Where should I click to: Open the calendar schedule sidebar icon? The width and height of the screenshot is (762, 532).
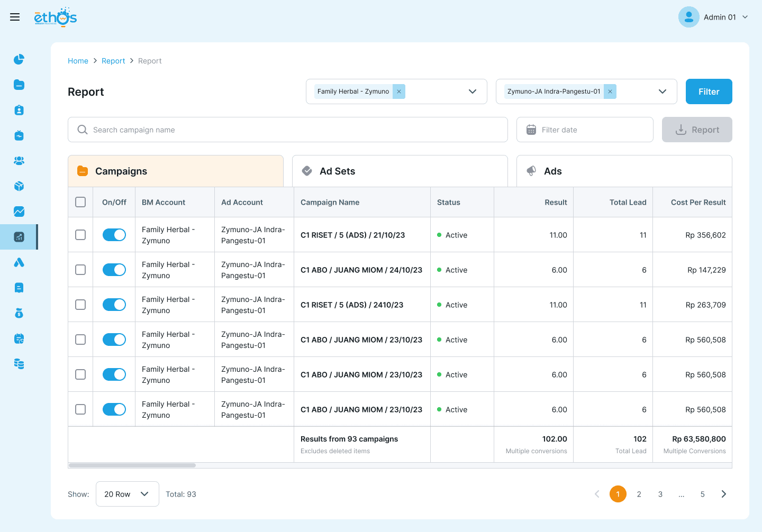(x=19, y=338)
